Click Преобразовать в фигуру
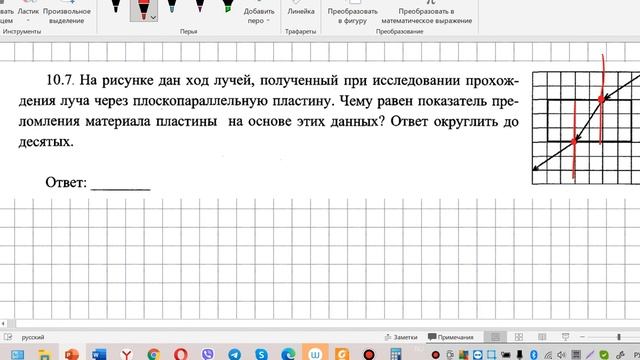The height and width of the screenshot is (360, 640). point(353,16)
